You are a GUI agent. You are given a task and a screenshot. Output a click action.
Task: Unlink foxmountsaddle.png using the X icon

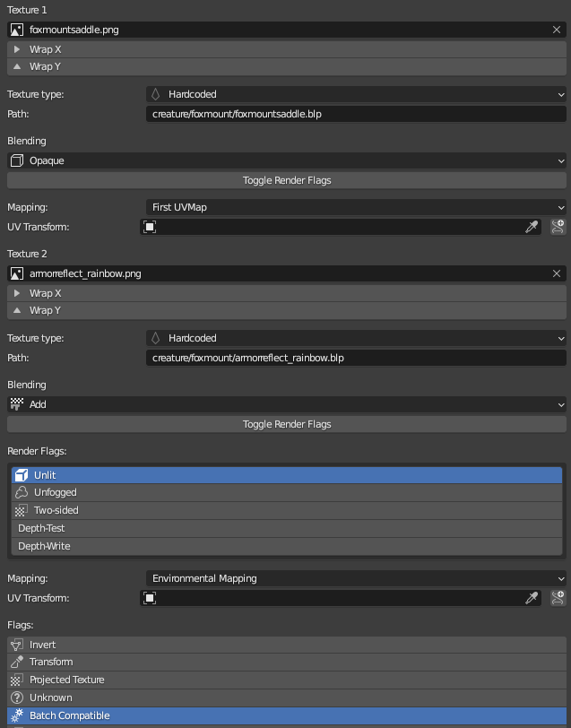[x=557, y=30]
